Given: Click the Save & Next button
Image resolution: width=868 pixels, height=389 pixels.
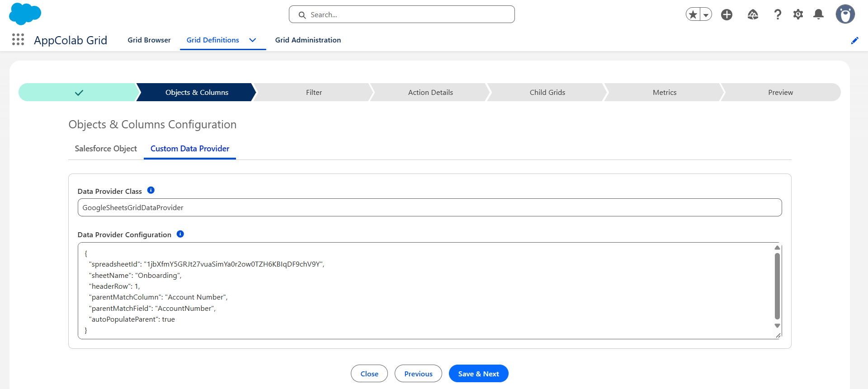Looking at the screenshot, I should tap(478, 374).
